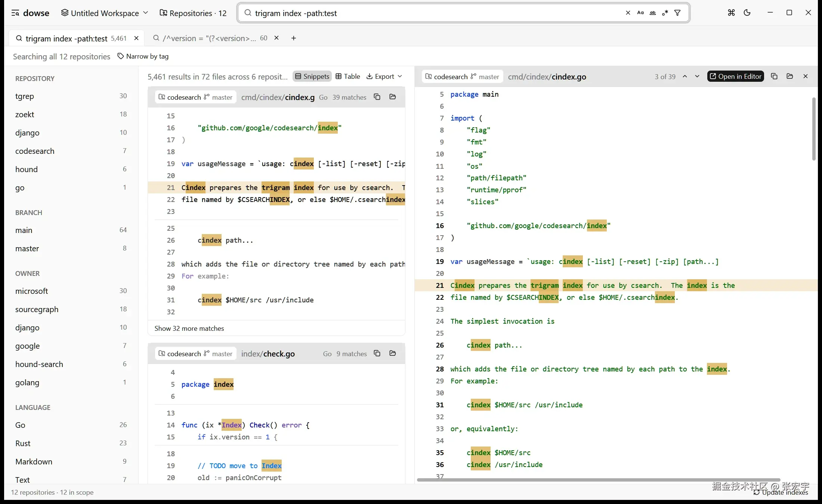Click the codesearch master badge on cindex.go card
Screen dimensions: 822x504
pos(196,97)
